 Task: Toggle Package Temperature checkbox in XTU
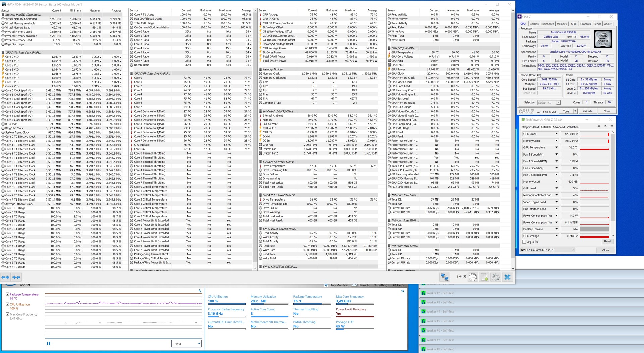7,294
